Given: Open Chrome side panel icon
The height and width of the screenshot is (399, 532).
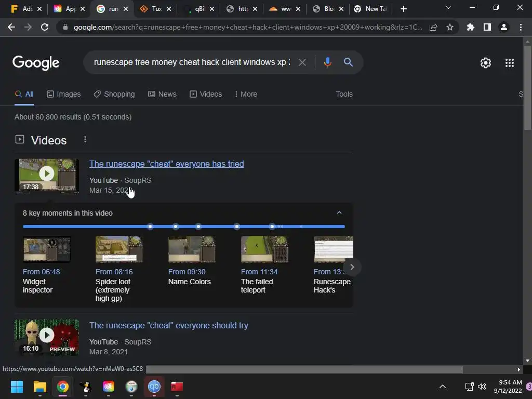Looking at the screenshot, I should 487,27.
